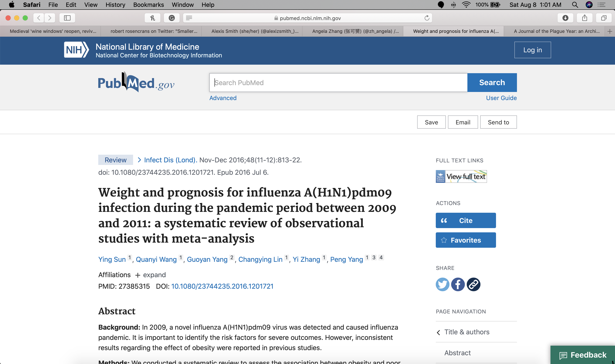Open the History menu
This screenshot has height=364, width=615.
(115, 5)
